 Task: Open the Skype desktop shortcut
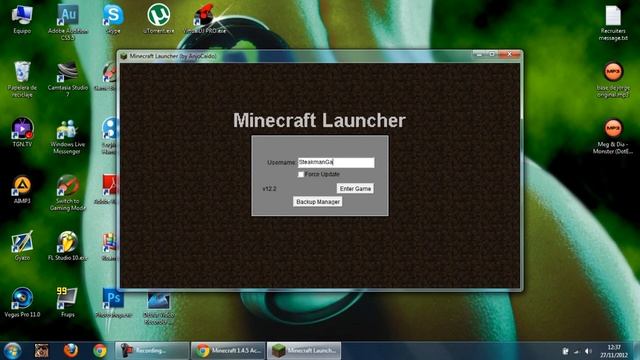pyautogui.click(x=113, y=19)
